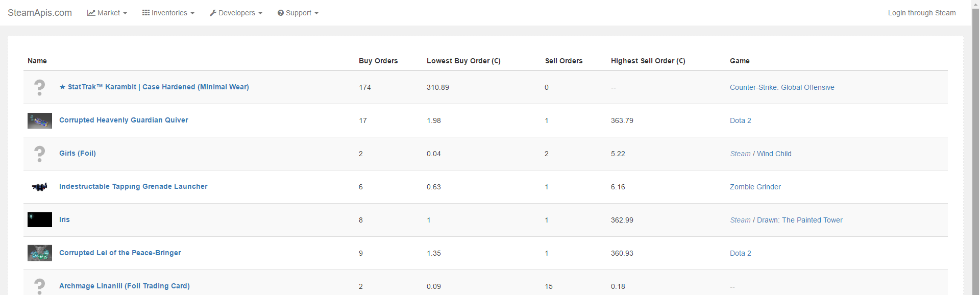Image resolution: width=980 pixels, height=295 pixels.
Task: Open Drawn: The Painted Tower link
Action: (x=799, y=220)
